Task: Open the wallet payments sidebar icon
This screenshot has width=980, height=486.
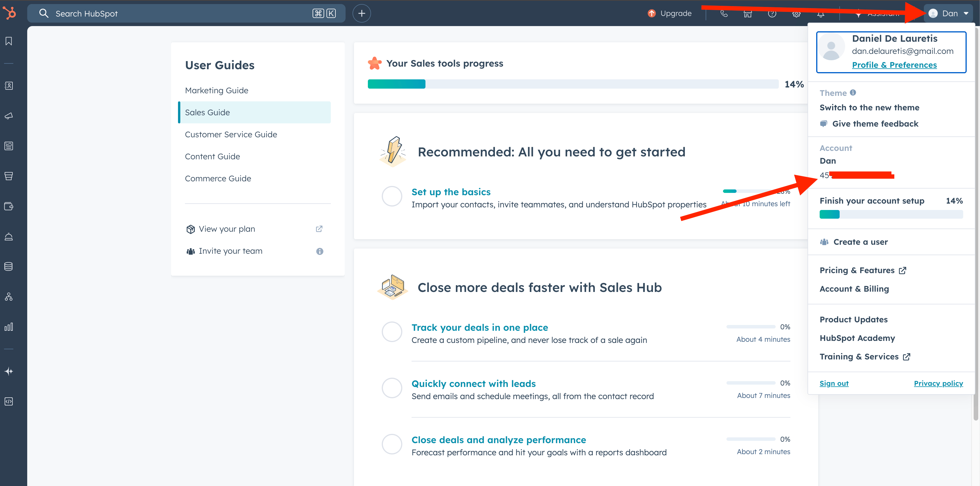Action: [x=9, y=206]
